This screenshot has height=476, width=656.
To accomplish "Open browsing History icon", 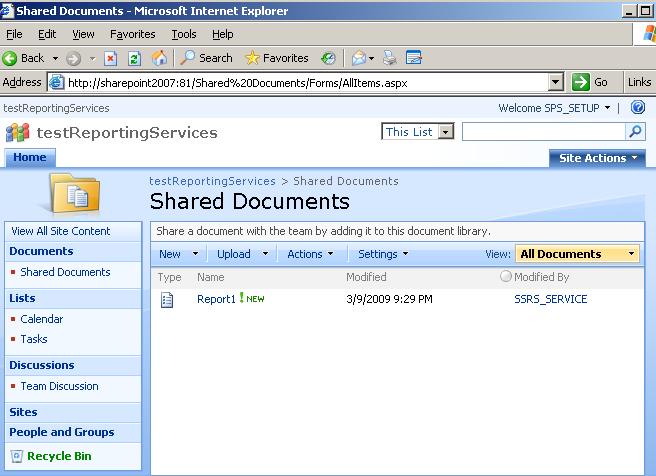I will (x=328, y=58).
